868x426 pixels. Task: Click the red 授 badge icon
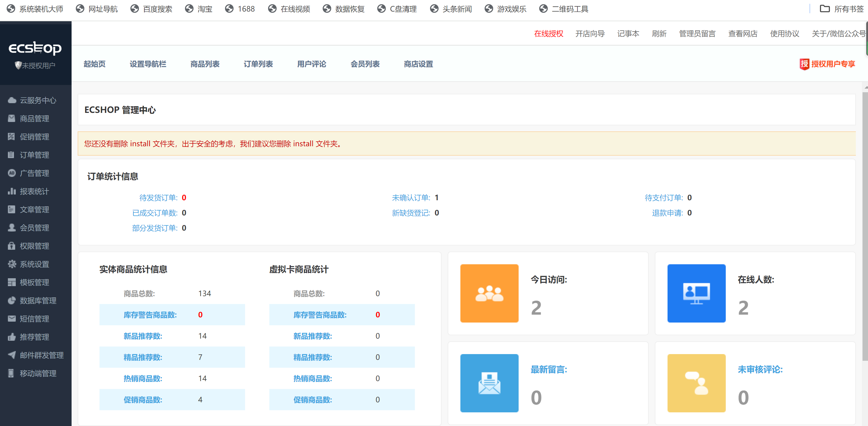[x=804, y=64]
